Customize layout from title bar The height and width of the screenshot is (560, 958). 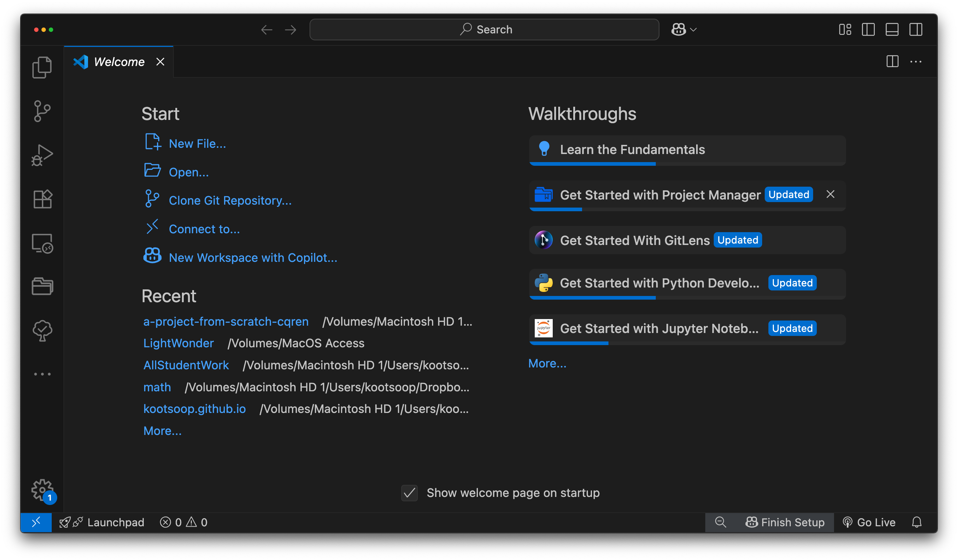(x=845, y=30)
